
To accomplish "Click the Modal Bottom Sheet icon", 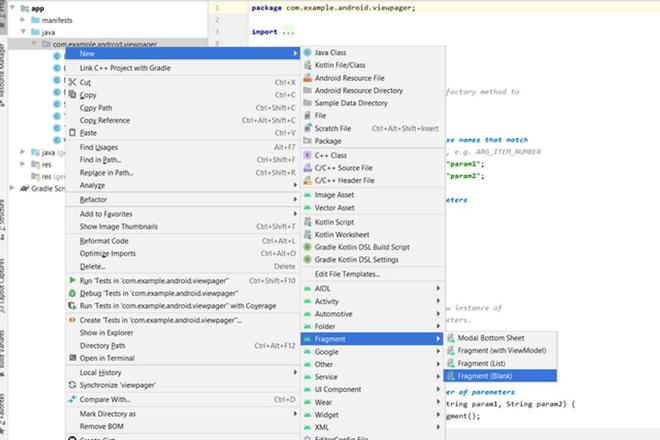I will click(x=451, y=338).
